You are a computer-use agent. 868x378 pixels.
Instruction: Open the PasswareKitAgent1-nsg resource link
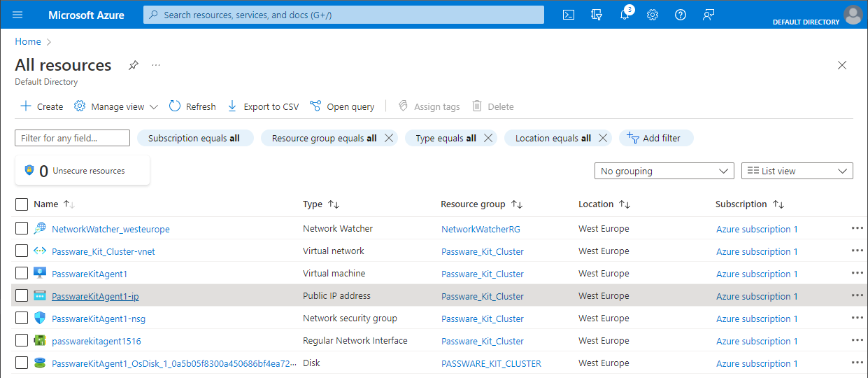coord(99,318)
